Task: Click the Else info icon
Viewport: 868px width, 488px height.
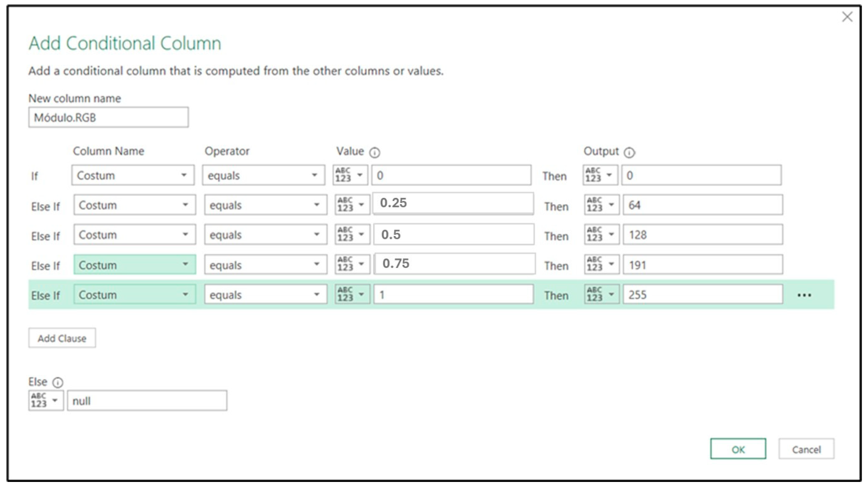Action: coord(58,382)
